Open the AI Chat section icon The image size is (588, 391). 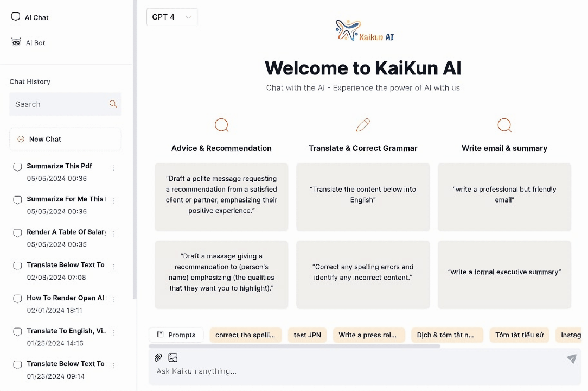pos(15,17)
